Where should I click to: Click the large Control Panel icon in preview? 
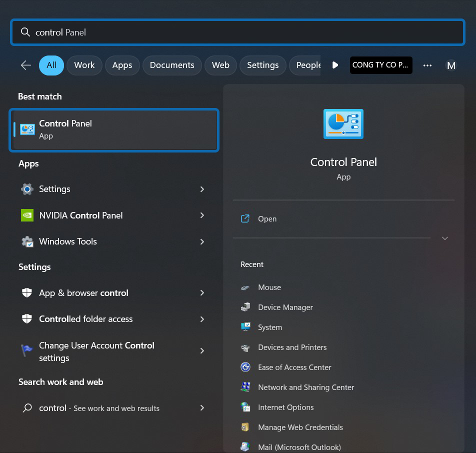[x=343, y=123]
